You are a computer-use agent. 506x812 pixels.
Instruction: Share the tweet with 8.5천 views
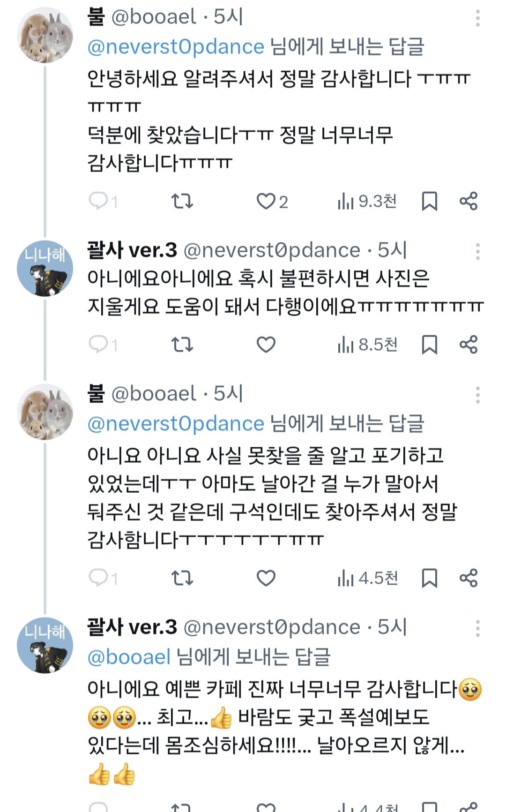tap(469, 345)
